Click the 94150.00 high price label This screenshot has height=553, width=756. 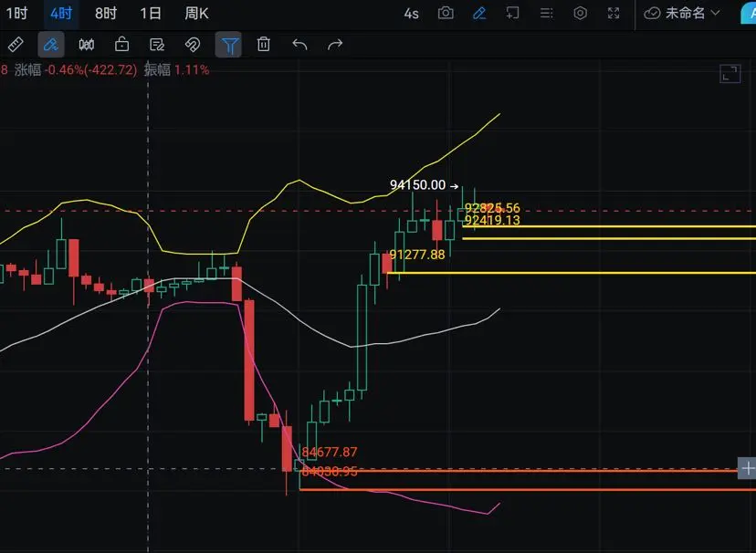[x=417, y=185]
